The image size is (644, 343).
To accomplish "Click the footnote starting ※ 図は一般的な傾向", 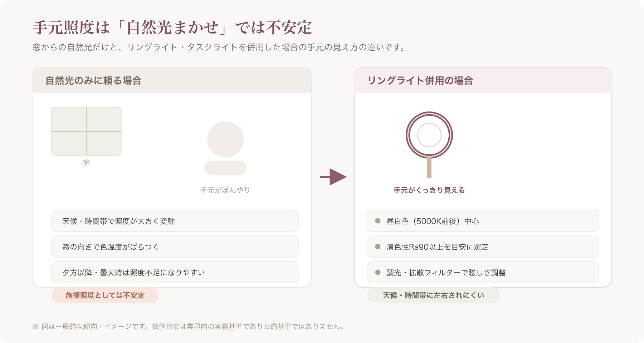I will coord(189,326).
